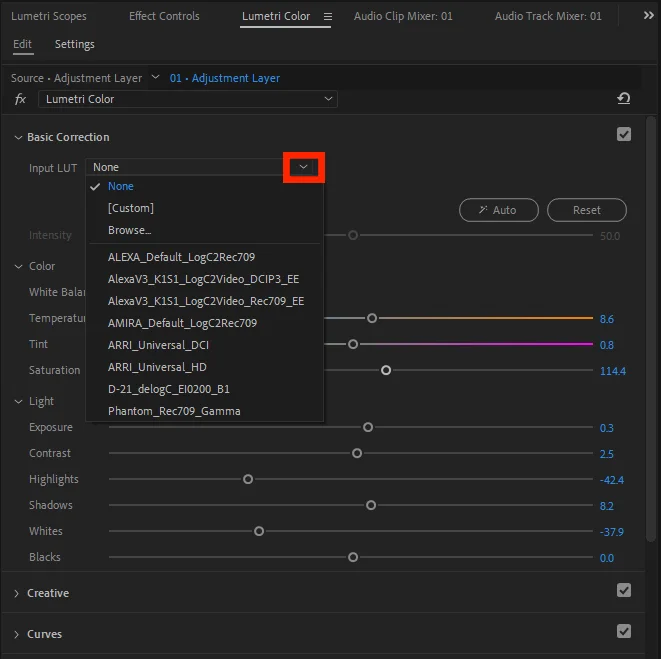The image size is (661, 659).
Task: Click the Blacks value 0.0
Action: [607, 558]
